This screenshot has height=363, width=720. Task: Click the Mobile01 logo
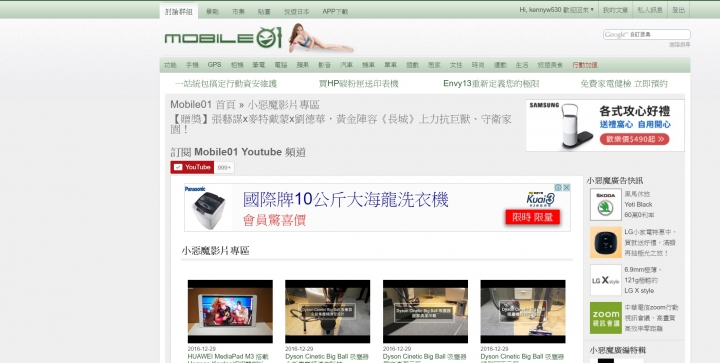tap(223, 38)
